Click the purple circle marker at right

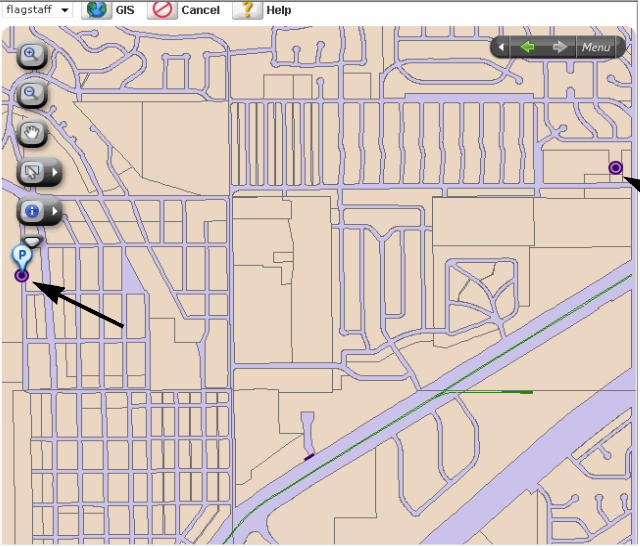click(x=616, y=167)
